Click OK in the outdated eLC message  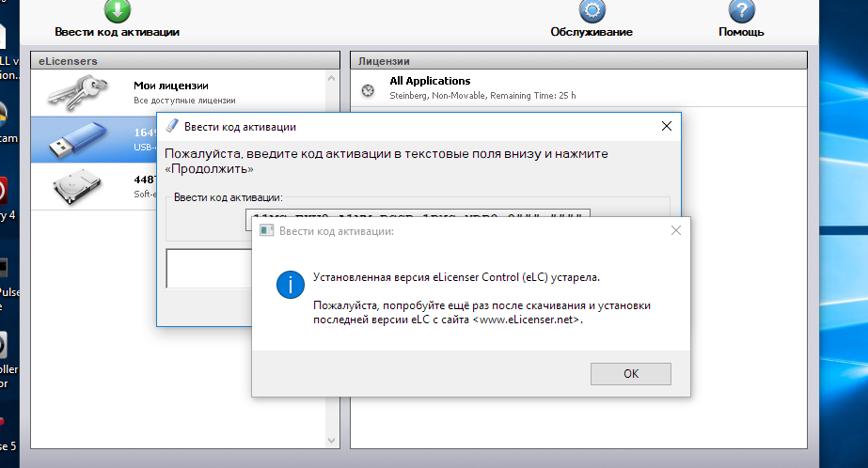(630, 374)
